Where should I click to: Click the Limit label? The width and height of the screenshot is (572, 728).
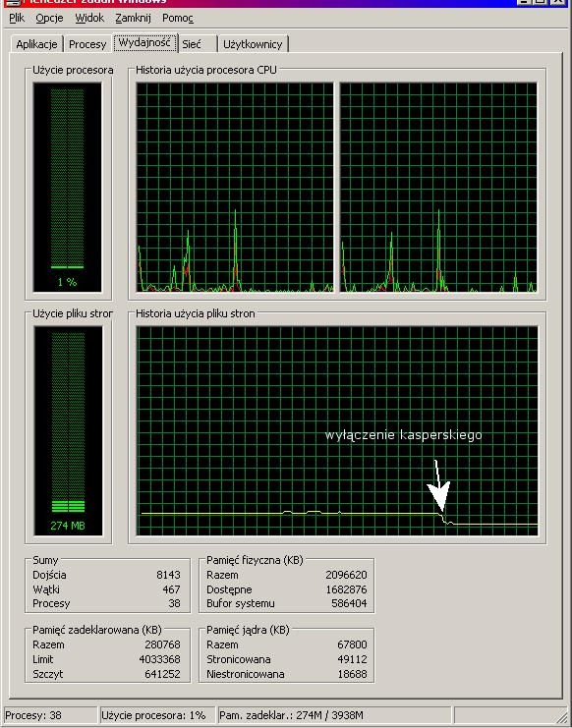42,659
